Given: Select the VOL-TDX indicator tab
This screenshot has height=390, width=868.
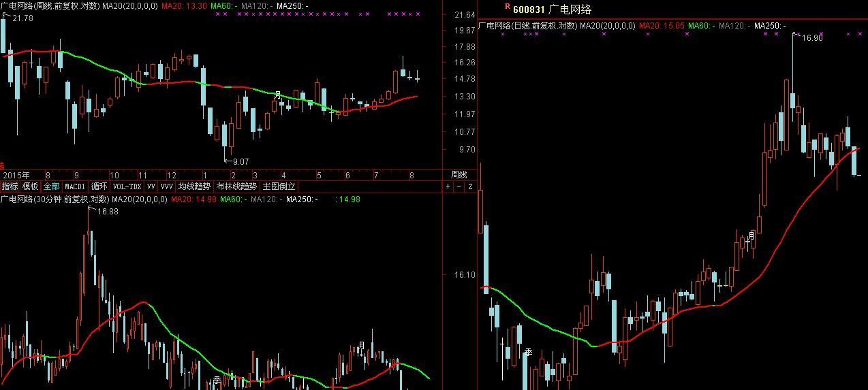Looking at the screenshot, I should 127,186.
